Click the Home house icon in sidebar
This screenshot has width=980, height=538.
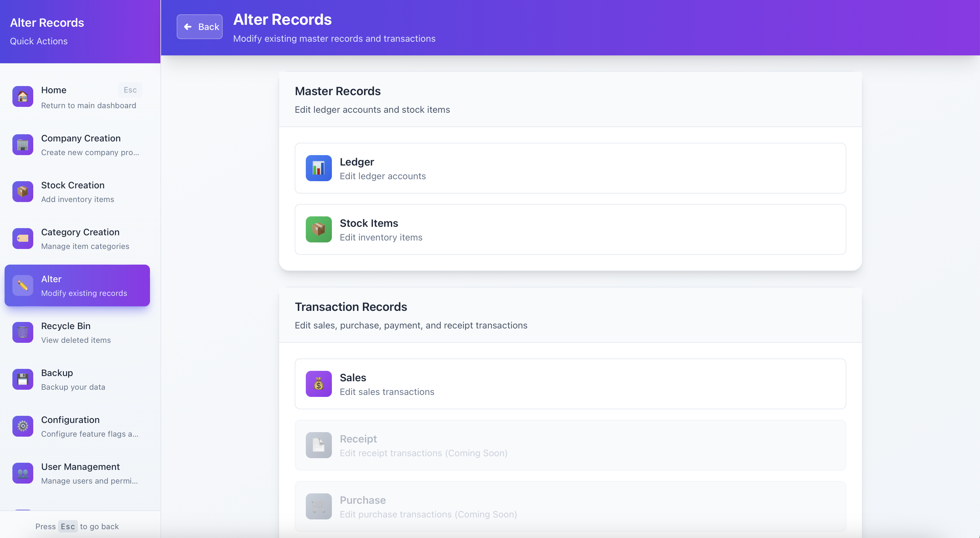coord(22,96)
